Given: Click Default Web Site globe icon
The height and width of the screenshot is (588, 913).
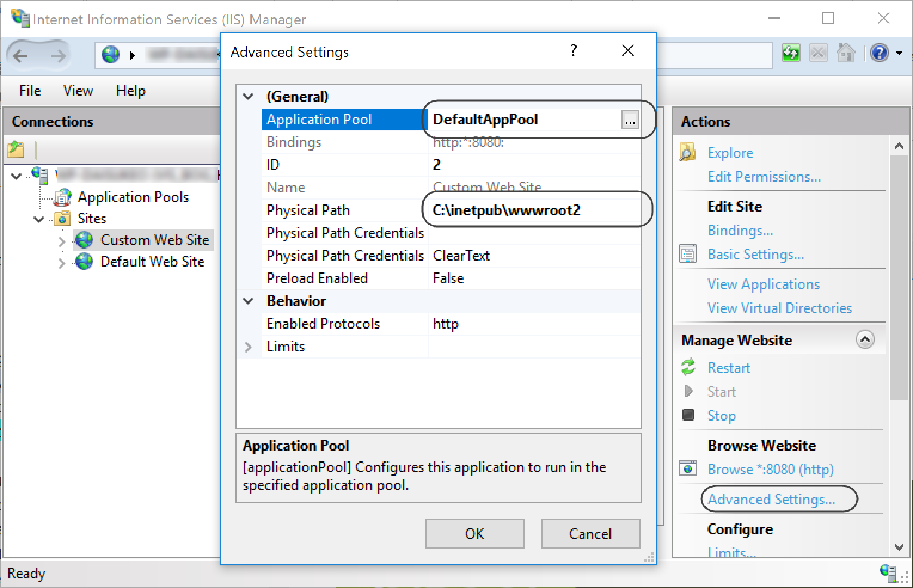Looking at the screenshot, I should (x=85, y=262).
